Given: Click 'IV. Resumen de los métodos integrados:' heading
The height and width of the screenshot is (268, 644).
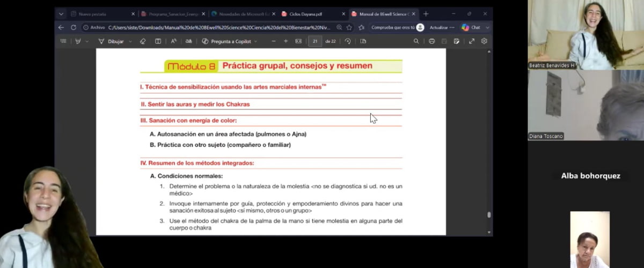Looking at the screenshot, I should (197, 163).
